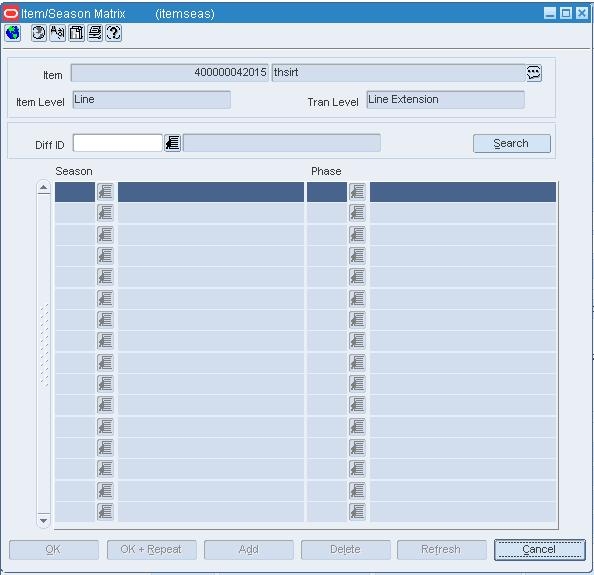Click the Cancel button
This screenshot has height=575, width=594.
pyautogui.click(x=539, y=550)
